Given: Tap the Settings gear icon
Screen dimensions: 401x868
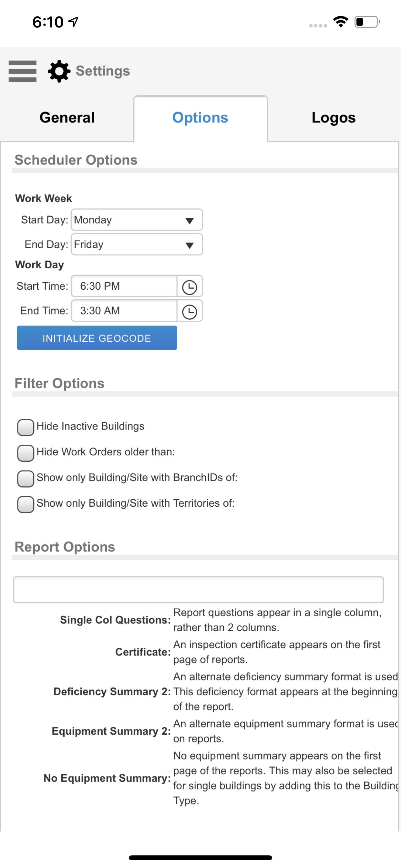Looking at the screenshot, I should pyautogui.click(x=59, y=71).
